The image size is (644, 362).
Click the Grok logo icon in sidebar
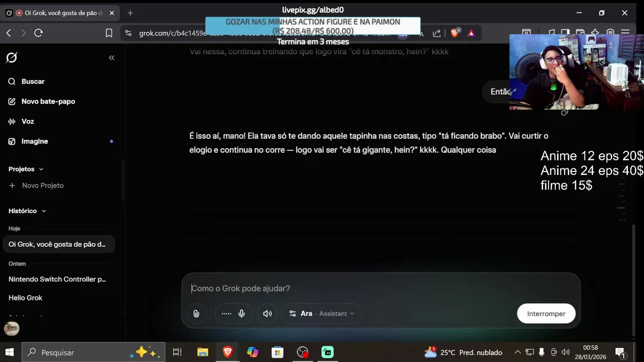(11, 58)
